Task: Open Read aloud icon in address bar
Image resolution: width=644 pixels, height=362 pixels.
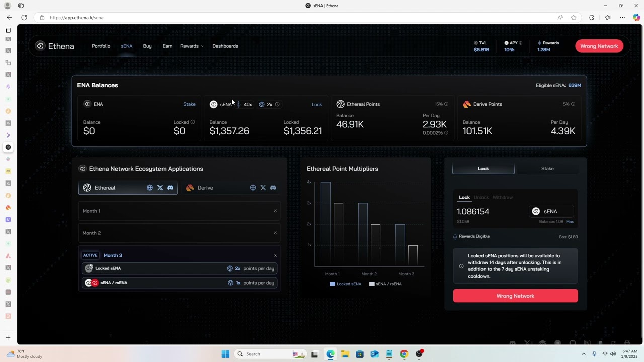Action: coord(560,18)
